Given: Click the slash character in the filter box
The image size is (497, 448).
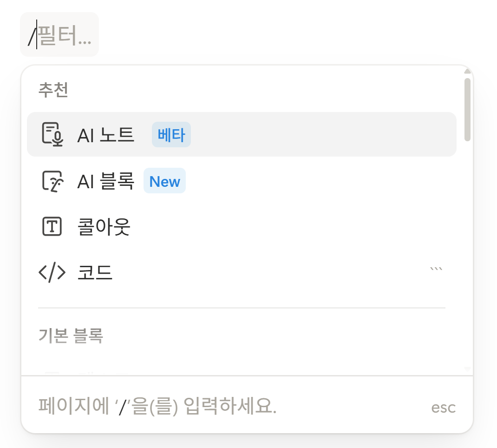Looking at the screenshot, I should tap(32, 35).
